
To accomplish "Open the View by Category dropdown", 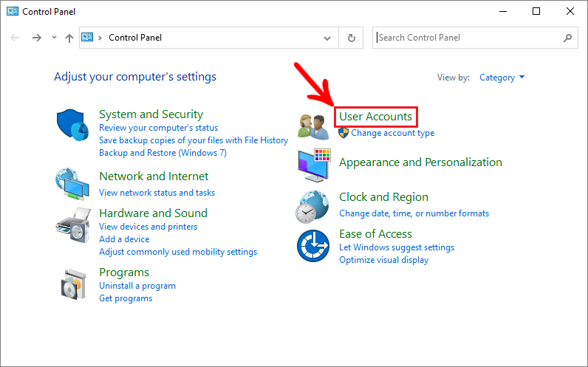I will (502, 78).
